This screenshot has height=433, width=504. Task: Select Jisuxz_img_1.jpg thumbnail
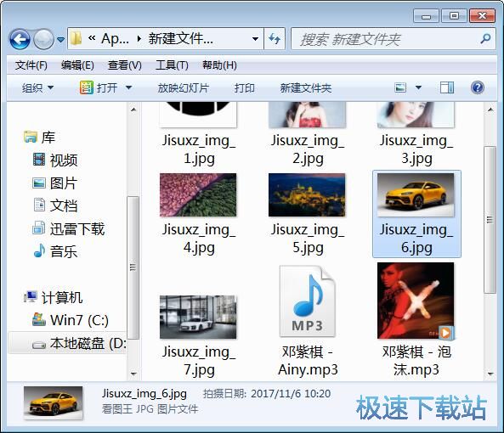coord(198,115)
